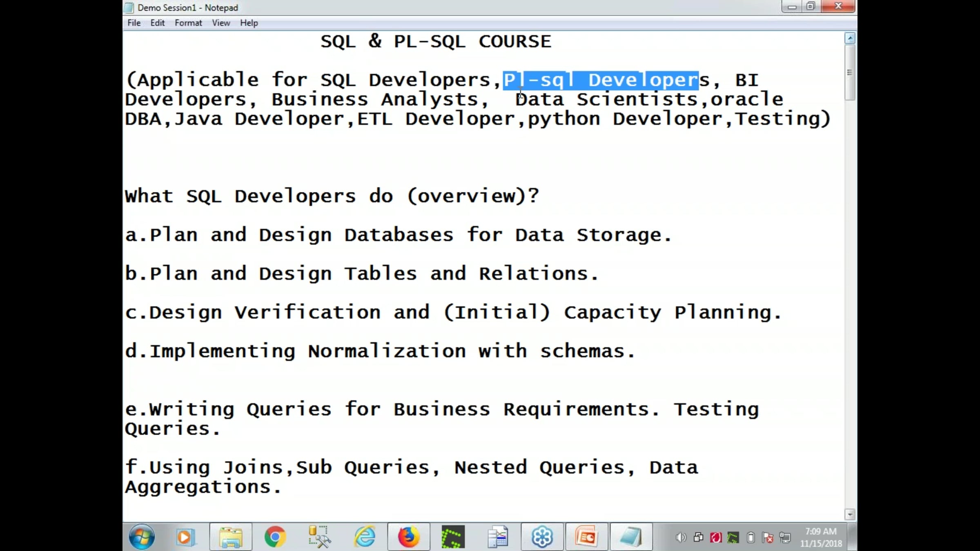The width and height of the screenshot is (980, 551).
Task: Open Action Center flag tray icon
Action: click(x=768, y=538)
